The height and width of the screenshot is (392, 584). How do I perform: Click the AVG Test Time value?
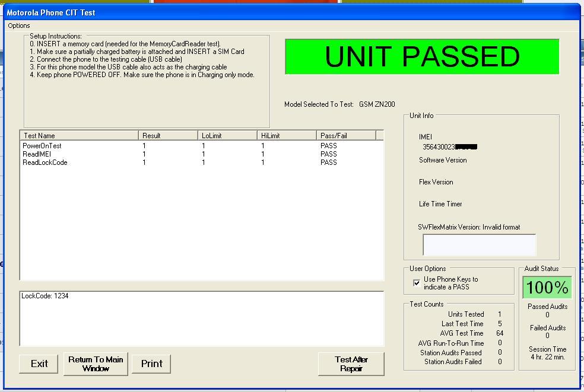pyautogui.click(x=500, y=333)
